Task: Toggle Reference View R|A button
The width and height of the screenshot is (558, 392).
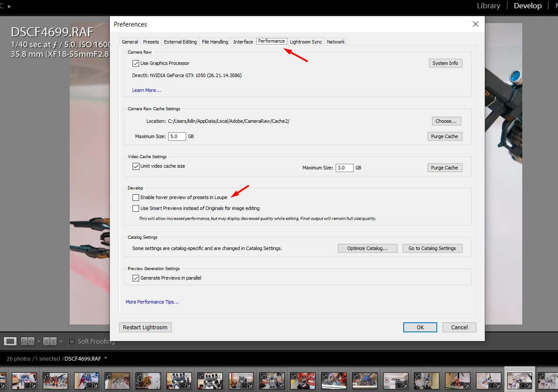Action: [28, 341]
